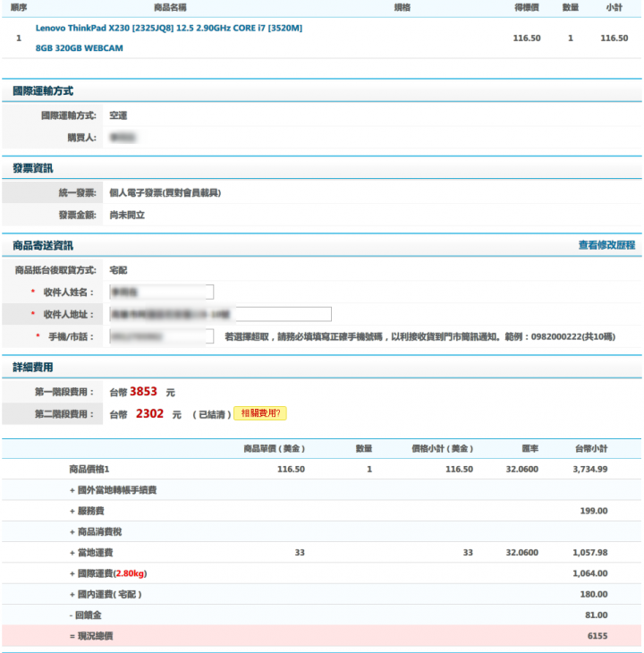Click the 32.0600 exchange rate in 商品價格1 row
Screen dimensions: 644x653
[x=522, y=470]
